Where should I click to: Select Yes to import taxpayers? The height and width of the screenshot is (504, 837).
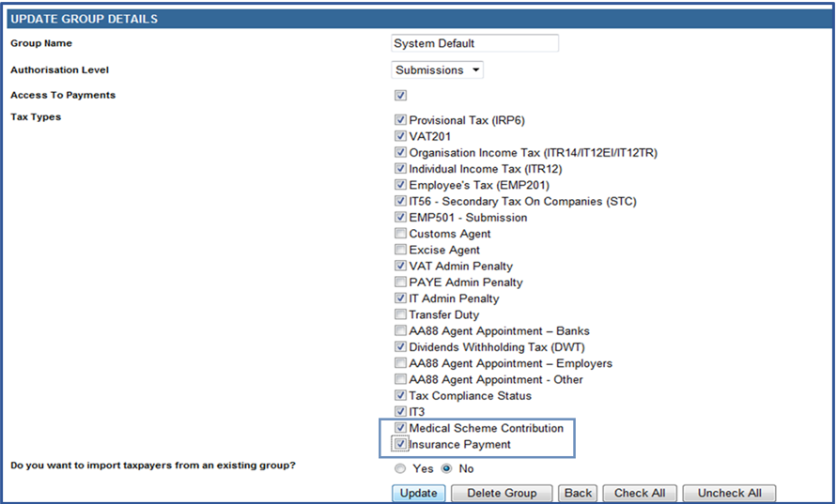click(401, 468)
